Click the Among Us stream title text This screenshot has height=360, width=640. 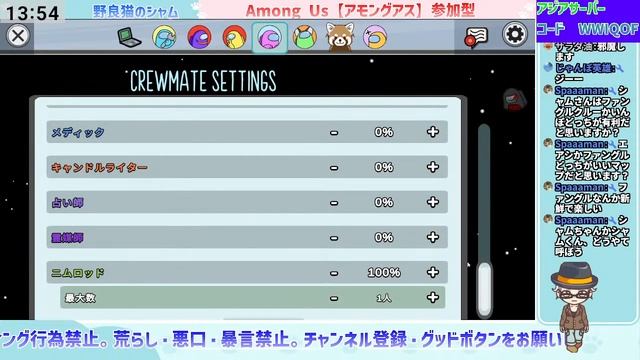[x=360, y=11]
